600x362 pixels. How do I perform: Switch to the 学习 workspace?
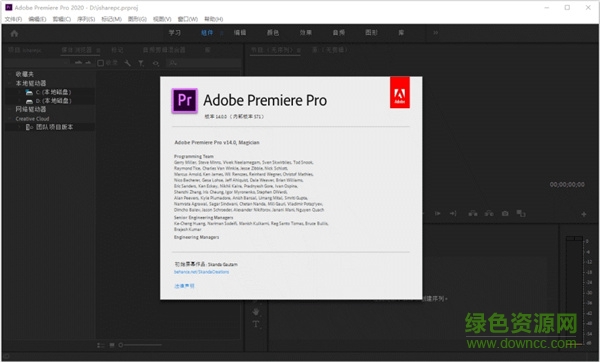[x=174, y=33]
